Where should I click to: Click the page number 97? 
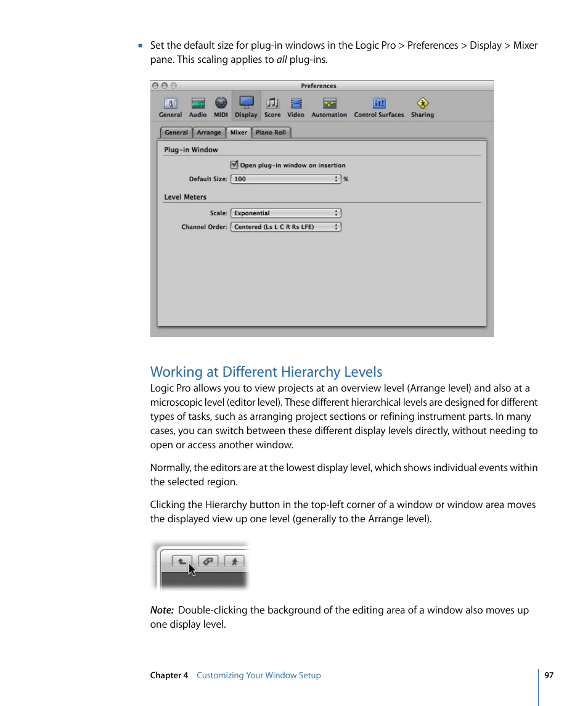pos(549,675)
